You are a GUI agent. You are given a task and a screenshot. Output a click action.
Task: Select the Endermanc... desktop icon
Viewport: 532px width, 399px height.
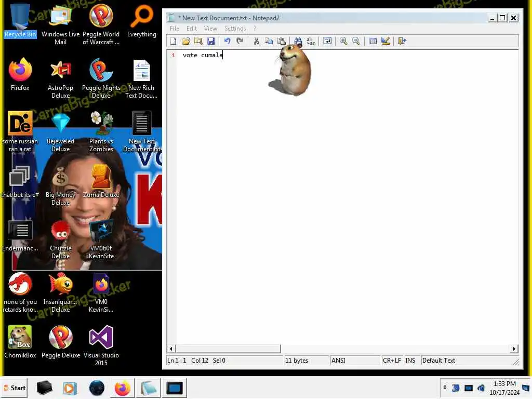point(20,235)
